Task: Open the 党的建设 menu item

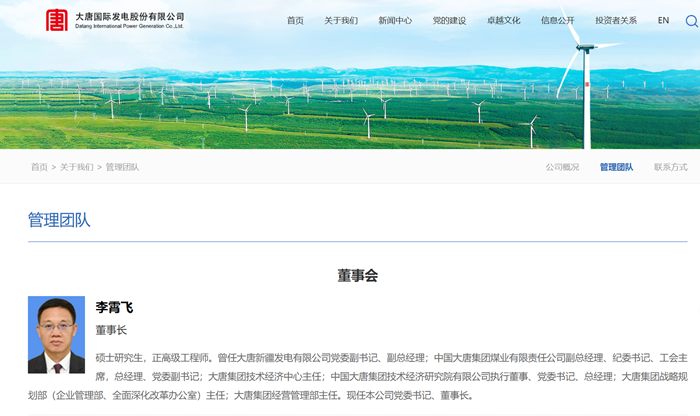Action: 449,20
